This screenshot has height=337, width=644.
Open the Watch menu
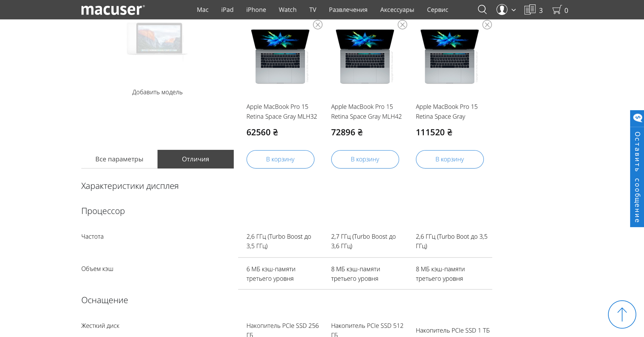pos(288,10)
